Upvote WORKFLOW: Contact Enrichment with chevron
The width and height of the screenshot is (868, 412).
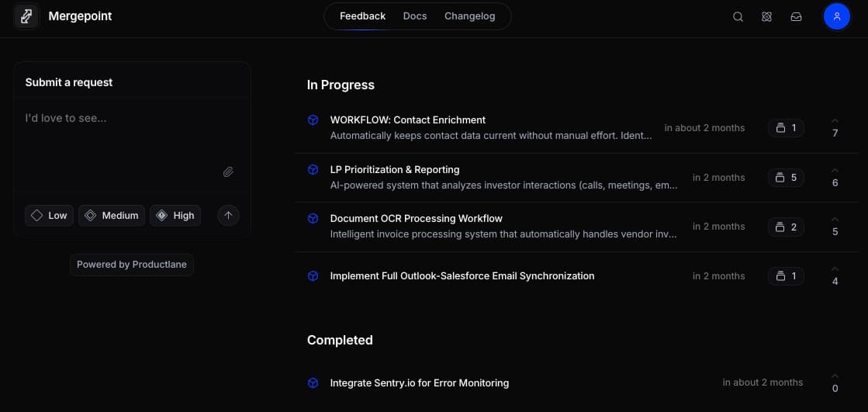835,121
